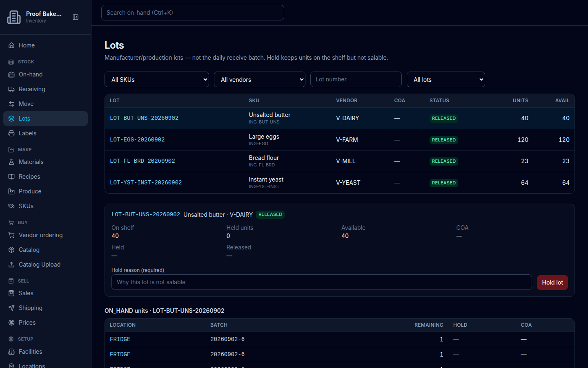Click the AVAIL column header
588x368 pixels.
coord(562,101)
